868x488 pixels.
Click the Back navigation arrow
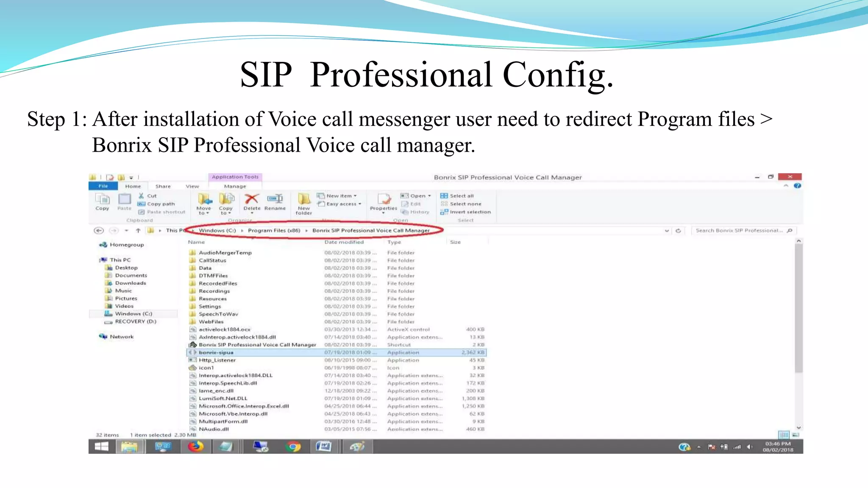(x=99, y=230)
